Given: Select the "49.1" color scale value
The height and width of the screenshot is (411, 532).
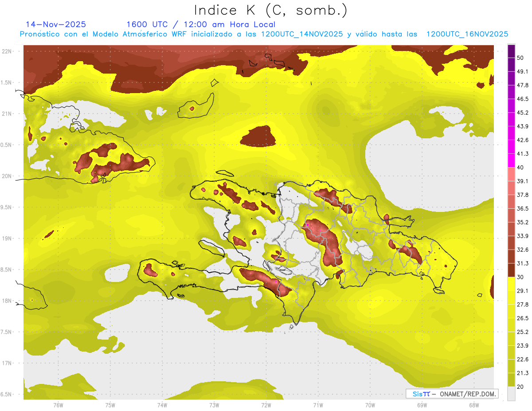Looking at the screenshot, I should click(x=522, y=71).
